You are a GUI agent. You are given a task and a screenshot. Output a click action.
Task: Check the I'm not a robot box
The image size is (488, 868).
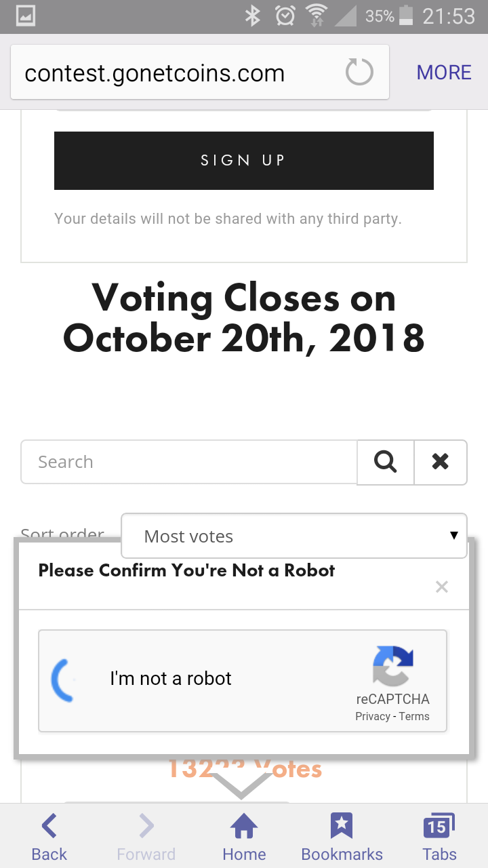pyautogui.click(x=65, y=679)
